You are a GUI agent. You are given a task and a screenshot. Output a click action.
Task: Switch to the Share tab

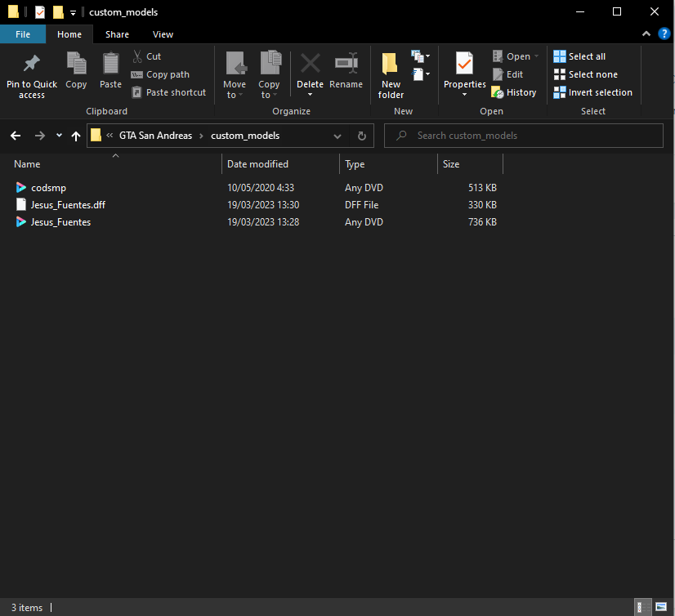117,34
